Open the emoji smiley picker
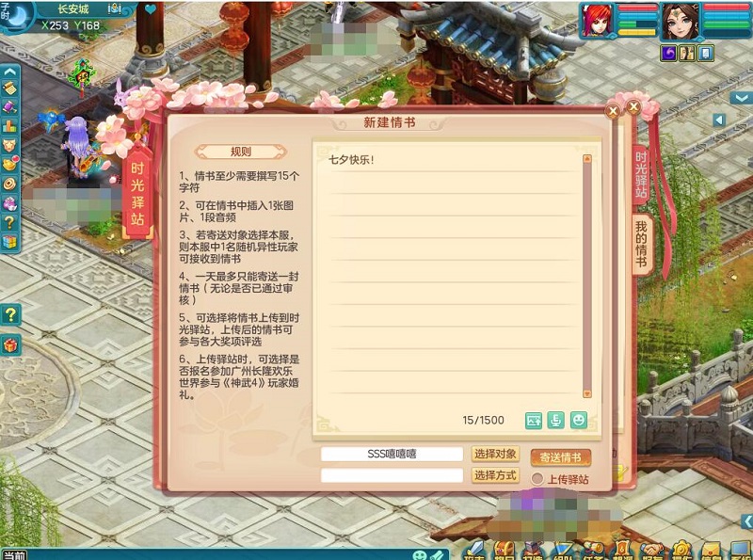 click(579, 421)
